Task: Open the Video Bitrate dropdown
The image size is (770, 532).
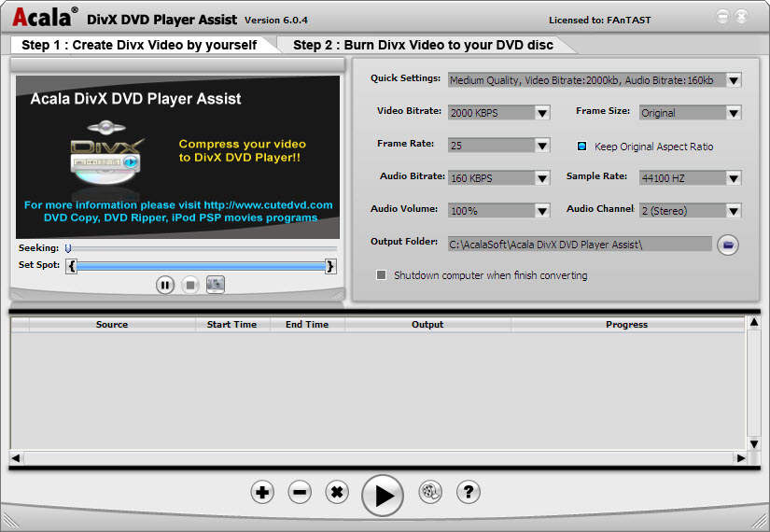Action: [x=542, y=113]
